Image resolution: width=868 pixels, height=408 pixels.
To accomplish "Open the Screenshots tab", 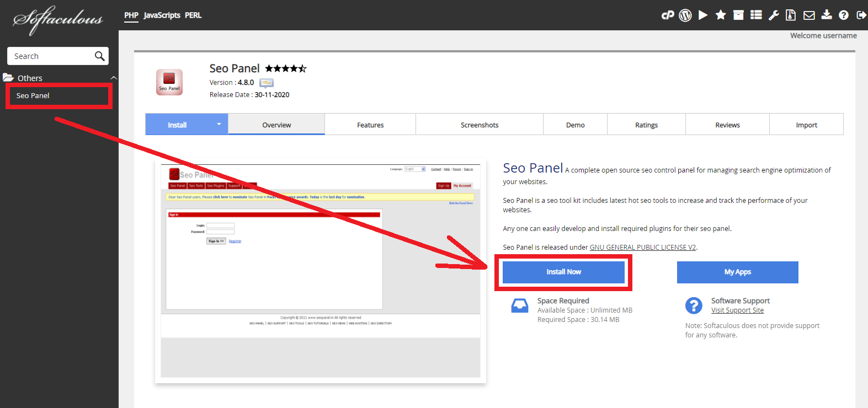I will click(x=480, y=125).
